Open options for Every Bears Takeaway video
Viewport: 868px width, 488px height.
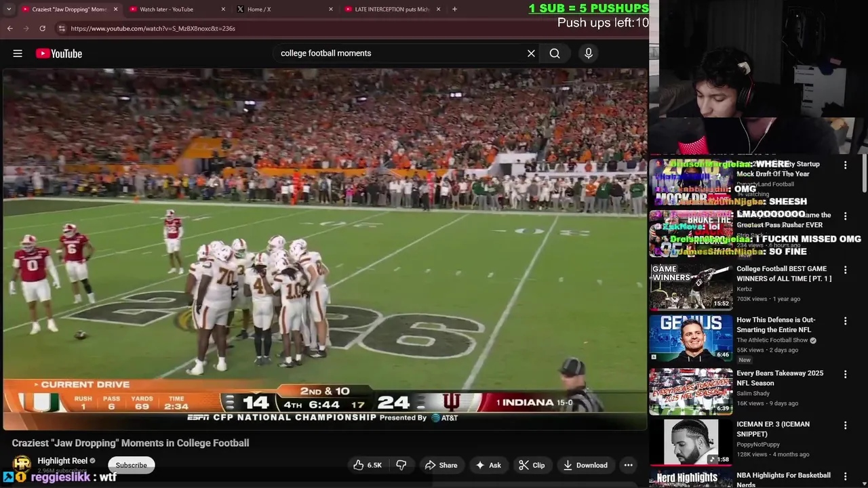click(x=845, y=374)
